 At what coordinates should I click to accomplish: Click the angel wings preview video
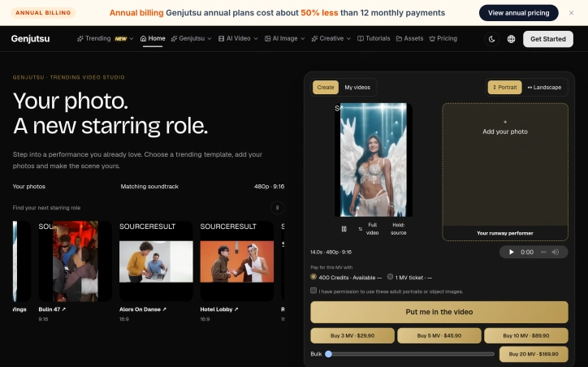(374, 160)
